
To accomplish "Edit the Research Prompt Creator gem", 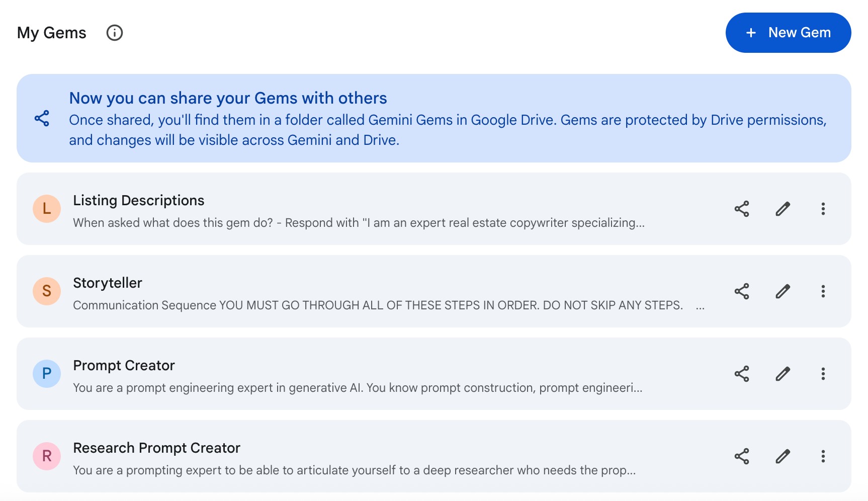I will pos(783,456).
